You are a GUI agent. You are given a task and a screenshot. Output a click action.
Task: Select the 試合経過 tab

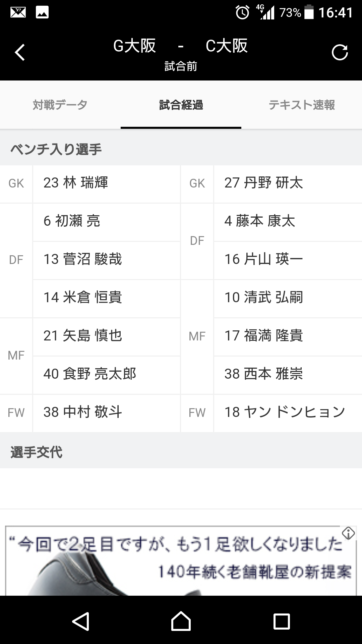(181, 105)
